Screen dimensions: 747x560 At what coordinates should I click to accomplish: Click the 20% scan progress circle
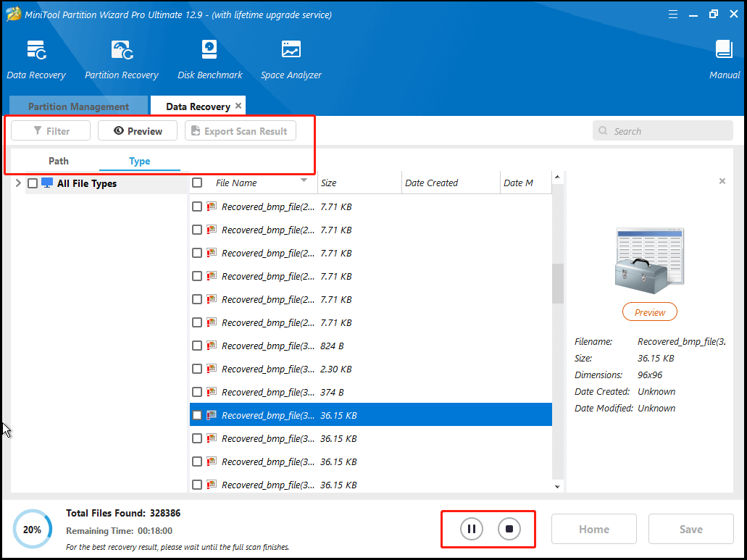click(32, 529)
